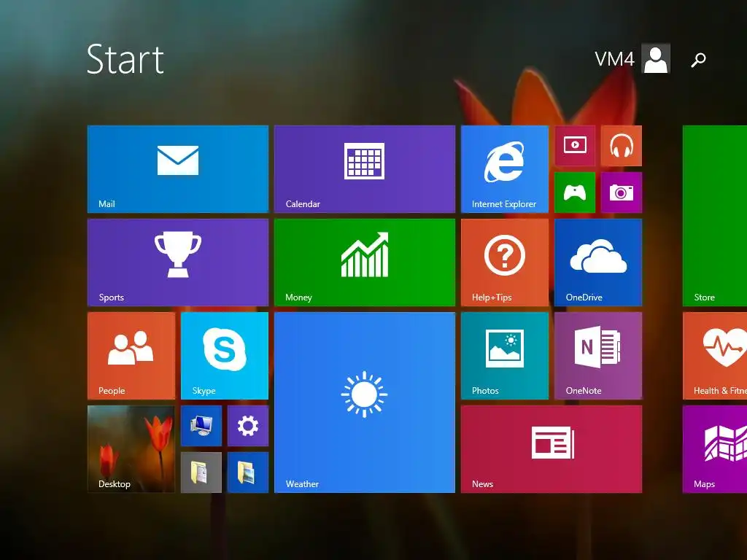Screen dimensions: 747x560
Task: Open the Help+Tips tile
Action: pos(505,262)
